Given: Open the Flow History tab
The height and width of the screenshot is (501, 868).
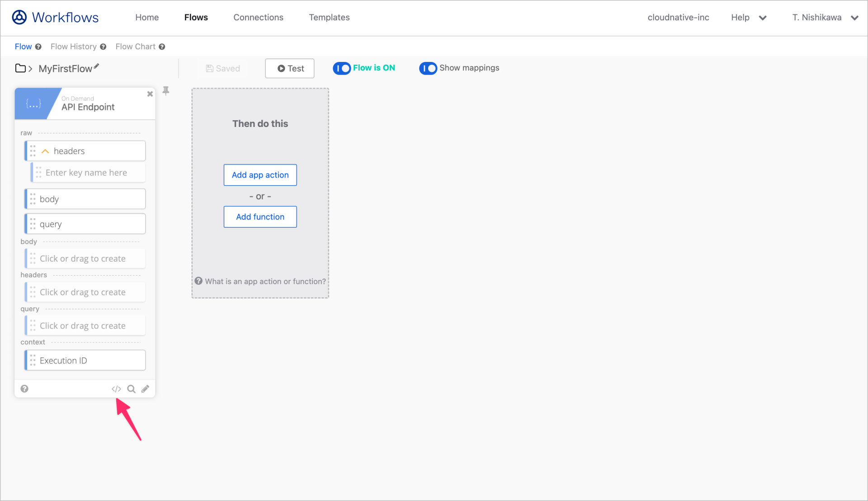Looking at the screenshot, I should coord(73,47).
